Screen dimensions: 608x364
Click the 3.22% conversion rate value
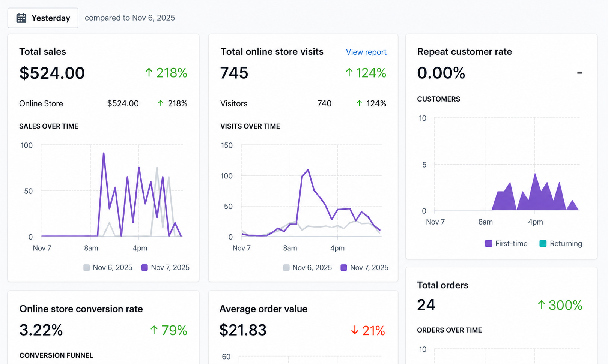pyautogui.click(x=41, y=330)
